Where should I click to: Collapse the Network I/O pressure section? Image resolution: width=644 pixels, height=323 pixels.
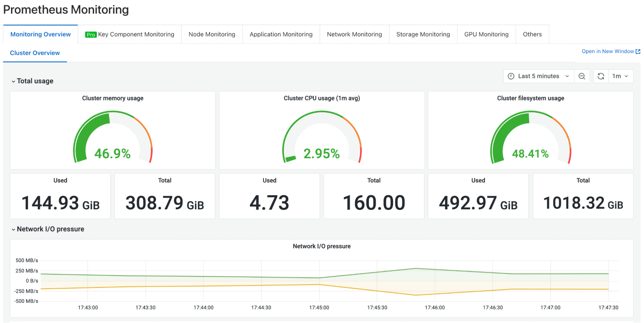[x=48, y=229]
